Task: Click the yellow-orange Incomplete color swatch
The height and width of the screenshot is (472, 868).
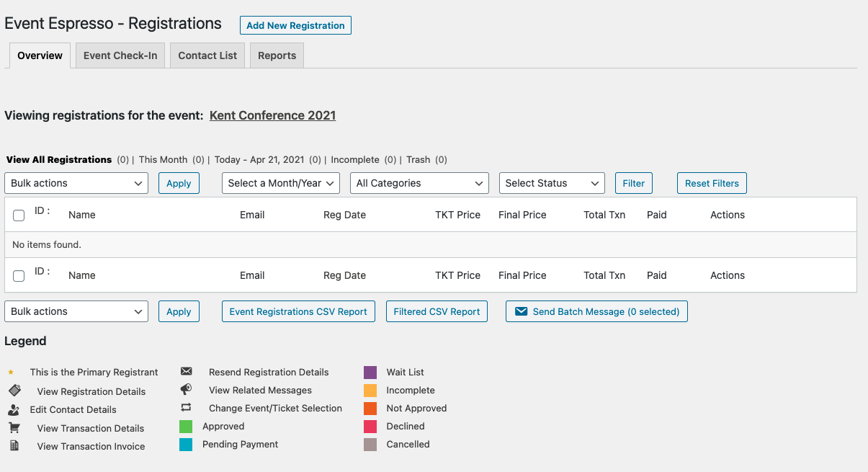Action: (370, 391)
